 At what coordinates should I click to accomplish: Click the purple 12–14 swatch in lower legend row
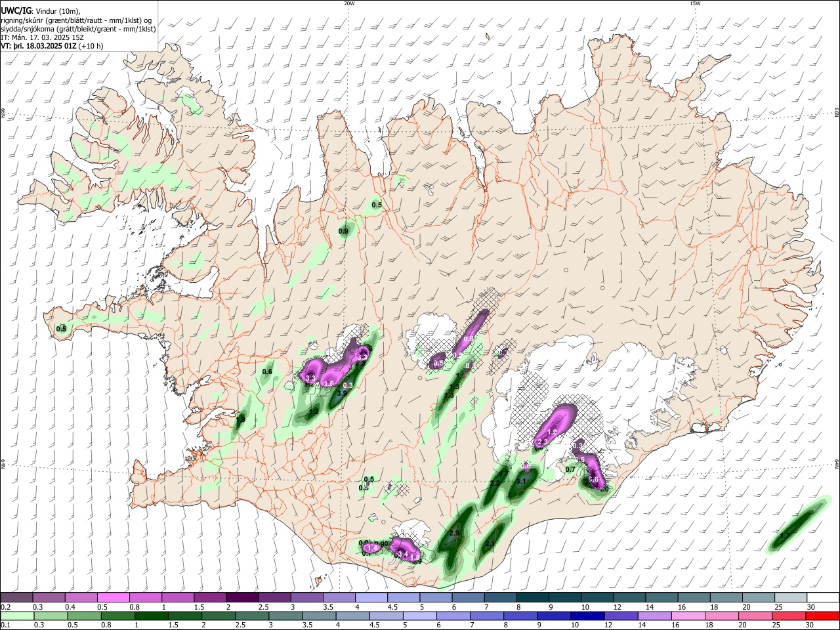coord(620,616)
